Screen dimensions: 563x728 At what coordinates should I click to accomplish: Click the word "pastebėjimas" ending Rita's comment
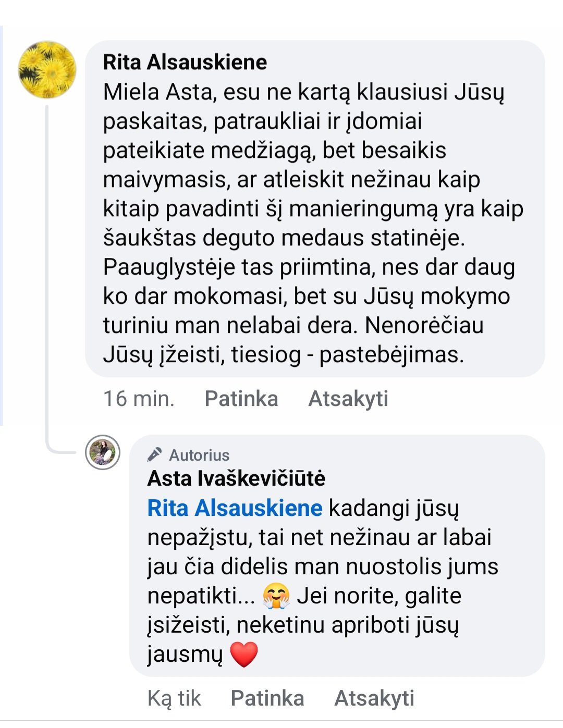pyautogui.click(x=391, y=355)
